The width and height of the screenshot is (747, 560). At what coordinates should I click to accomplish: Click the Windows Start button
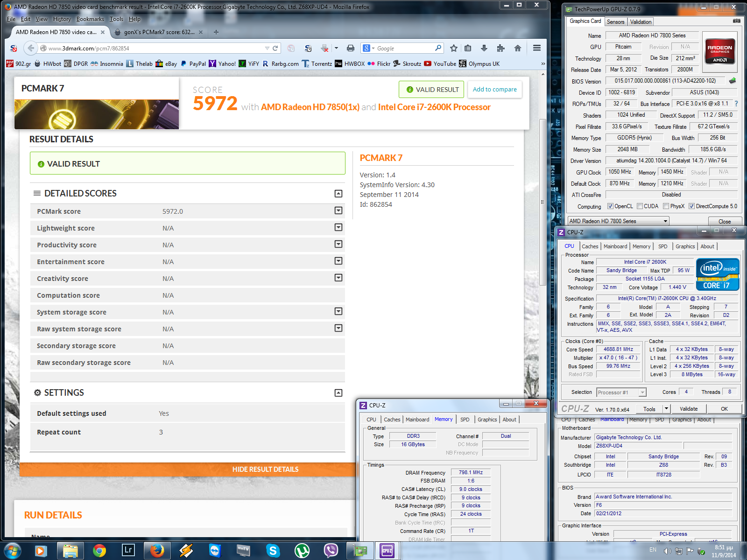click(13, 551)
